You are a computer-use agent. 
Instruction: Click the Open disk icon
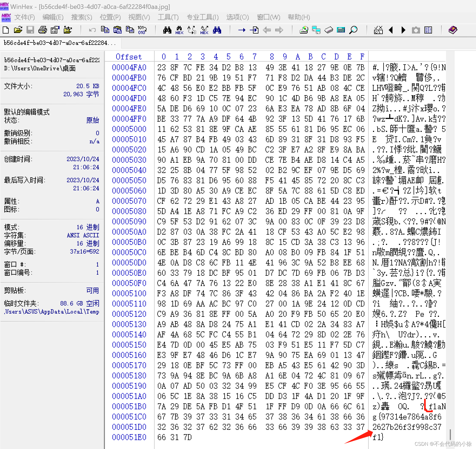tap(304, 30)
